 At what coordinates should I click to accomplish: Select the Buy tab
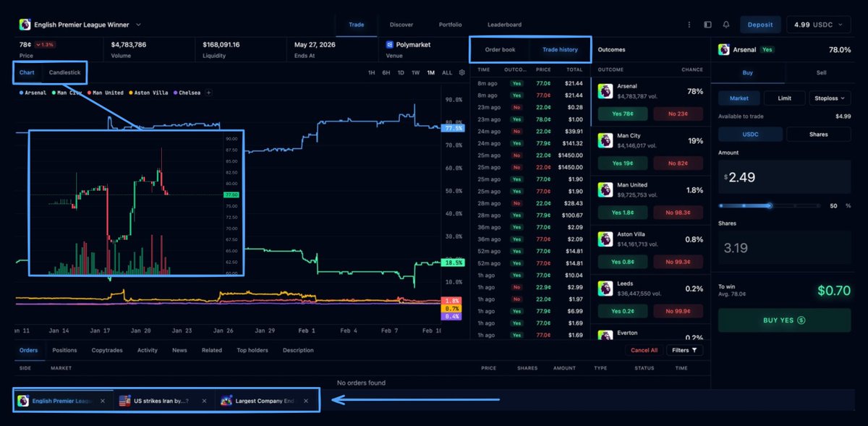pos(748,72)
